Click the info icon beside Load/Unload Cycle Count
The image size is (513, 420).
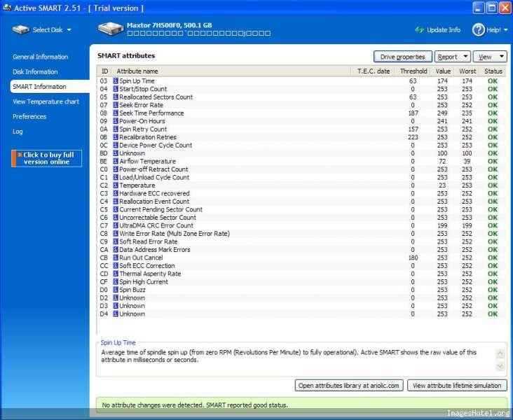(x=116, y=177)
